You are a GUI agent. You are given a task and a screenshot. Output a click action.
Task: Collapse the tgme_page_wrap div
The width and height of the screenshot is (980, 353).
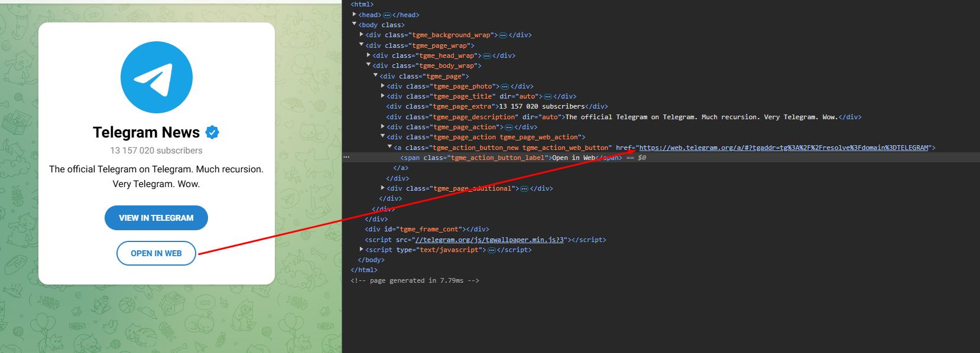(x=362, y=45)
